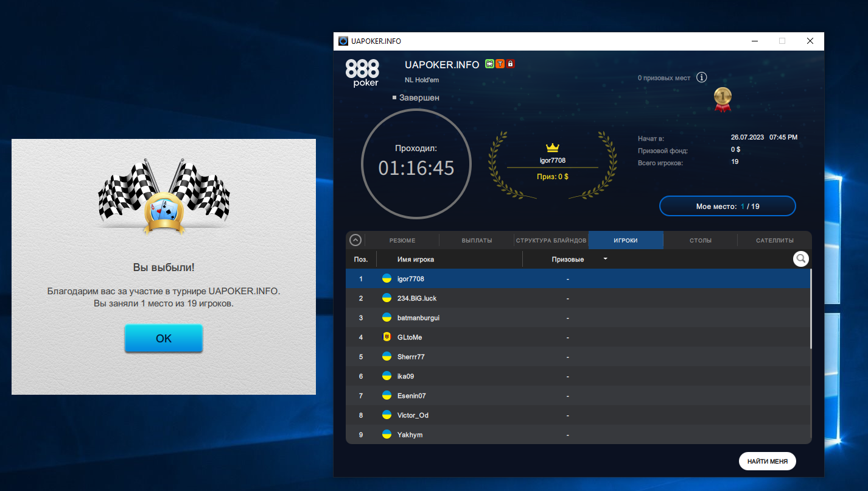Screen dimensions: 868x491
Task: Click the 888 poker logo
Action: coord(362,72)
